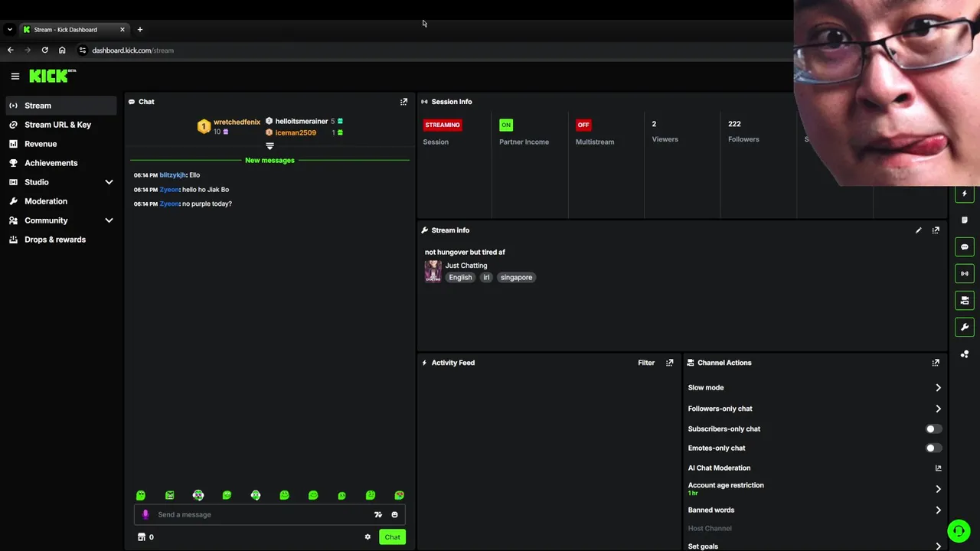This screenshot has height=551, width=980.
Task: Go back in browser navigation
Action: (x=10, y=51)
